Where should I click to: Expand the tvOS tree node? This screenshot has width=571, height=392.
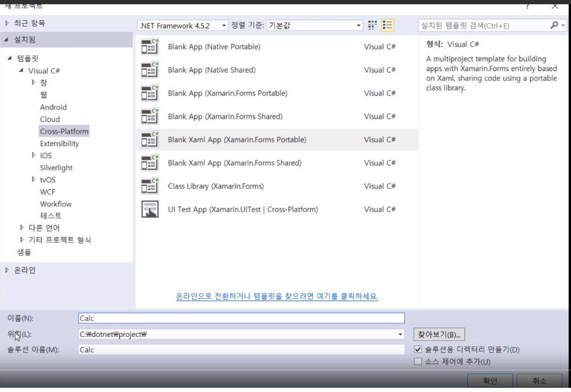click(33, 179)
